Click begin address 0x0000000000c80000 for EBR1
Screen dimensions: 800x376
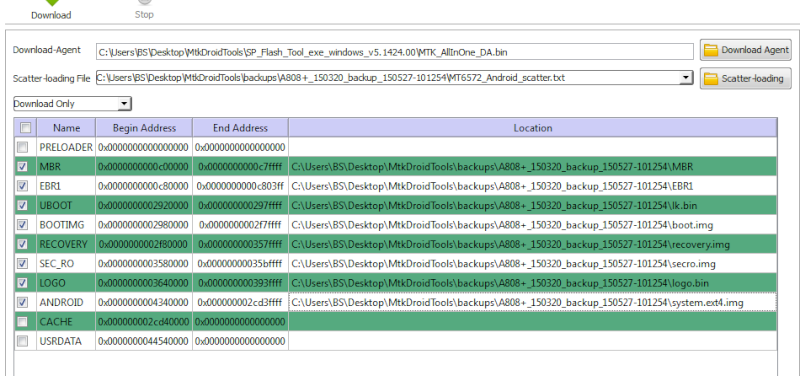tap(144, 186)
